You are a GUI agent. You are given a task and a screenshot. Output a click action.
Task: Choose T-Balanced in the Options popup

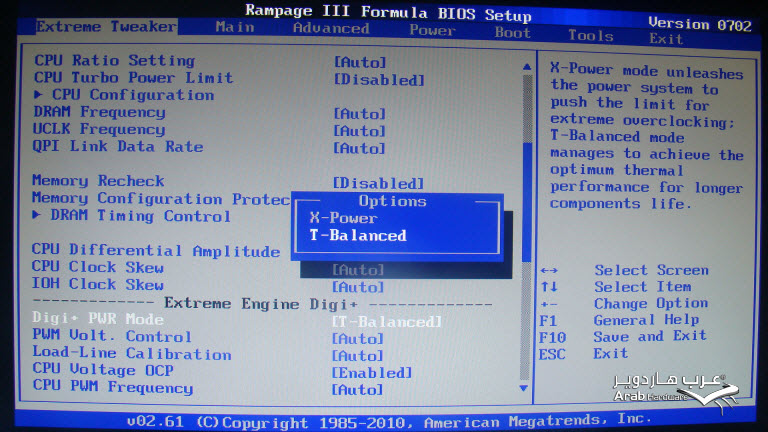coord(358,236)
